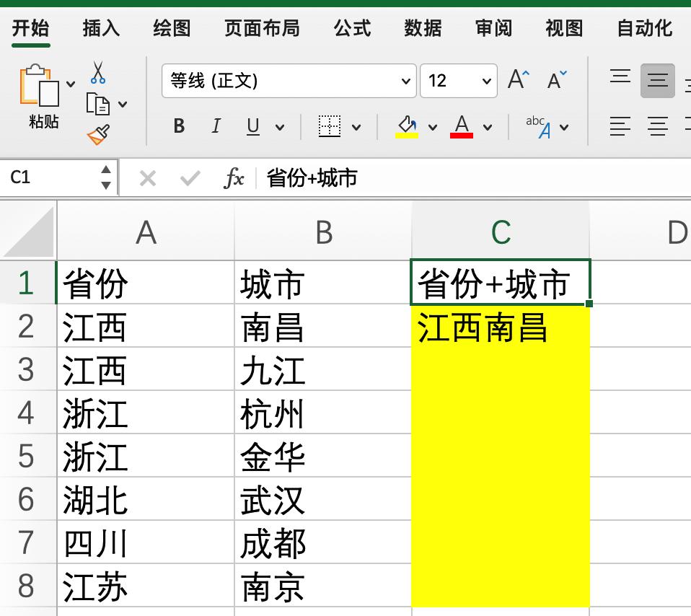The width and height of the screenshot is (691, 616).
Task: Click the fx insert function button
Action: point(235,177)
